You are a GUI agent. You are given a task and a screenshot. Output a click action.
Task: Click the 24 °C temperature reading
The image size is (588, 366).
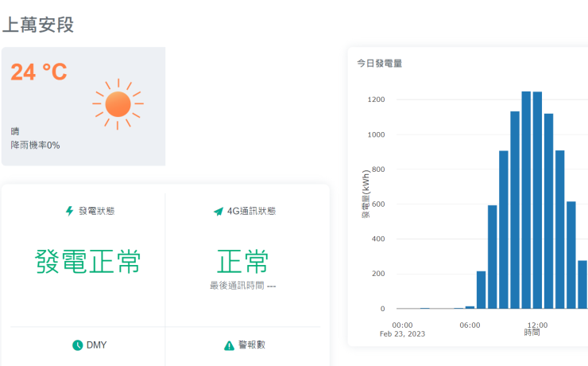coord(39,72)
